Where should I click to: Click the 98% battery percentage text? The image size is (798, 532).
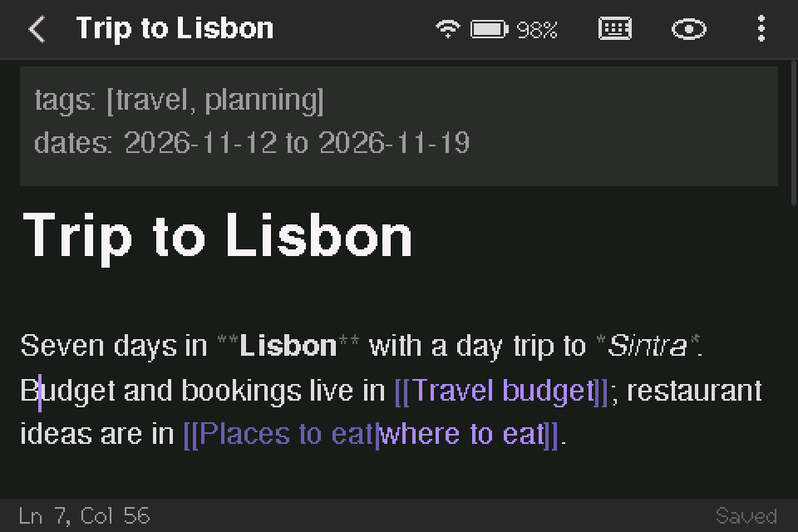click(x=537, y=30)
